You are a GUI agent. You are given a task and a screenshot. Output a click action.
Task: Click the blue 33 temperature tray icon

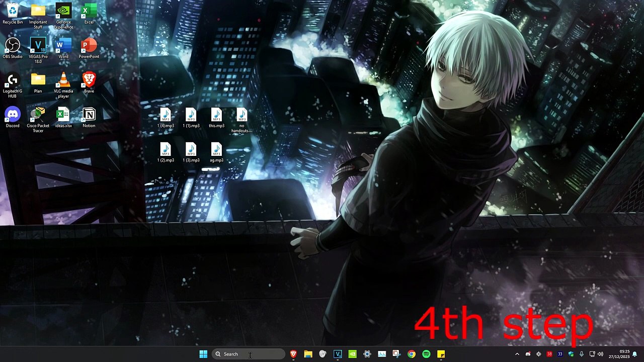point(560,354)
